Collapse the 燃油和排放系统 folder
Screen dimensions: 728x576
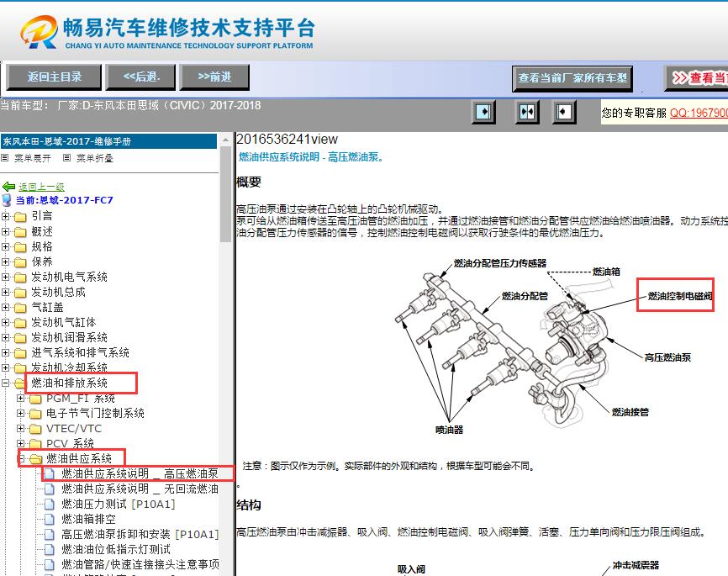pos(6,383)
